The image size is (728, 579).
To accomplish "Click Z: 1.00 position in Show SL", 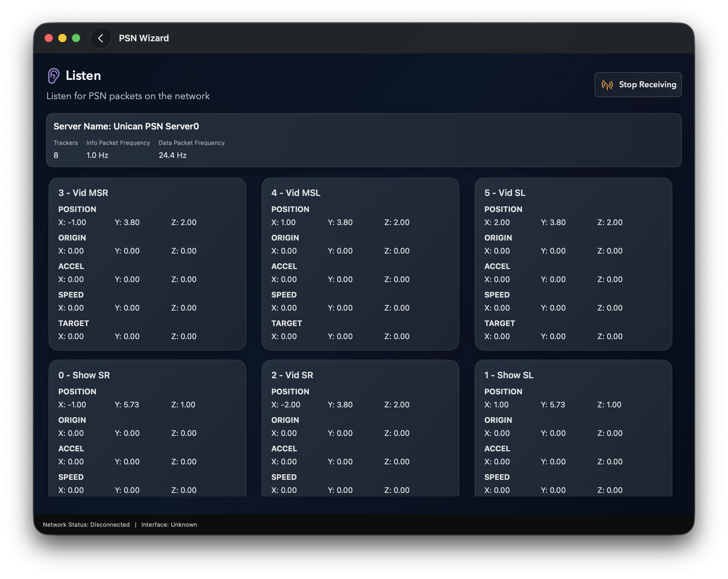I will (x=609, y=404).
